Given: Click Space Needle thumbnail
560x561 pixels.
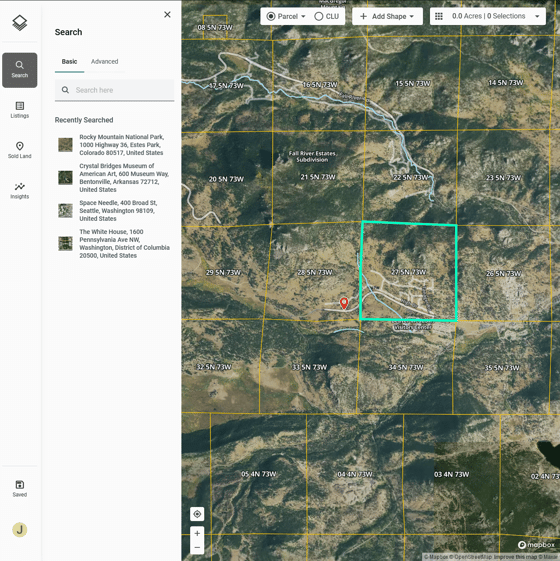Looking at the screenshot, I should point(65,211).
